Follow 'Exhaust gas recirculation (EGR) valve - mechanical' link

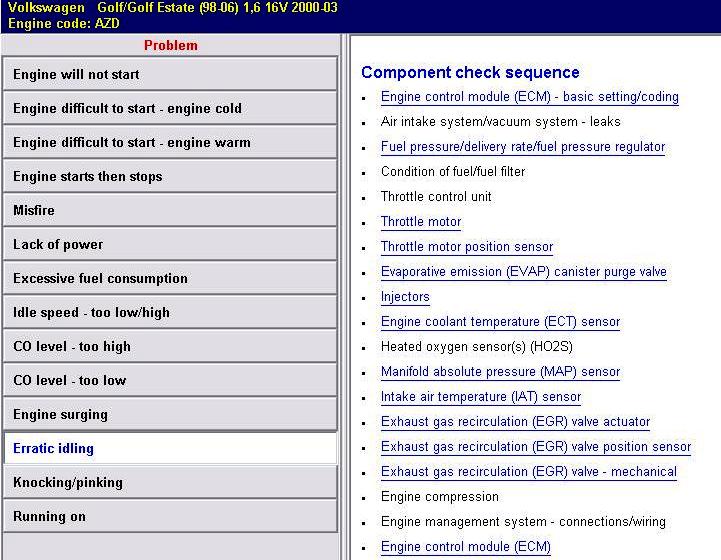click(x=528, y=472)
